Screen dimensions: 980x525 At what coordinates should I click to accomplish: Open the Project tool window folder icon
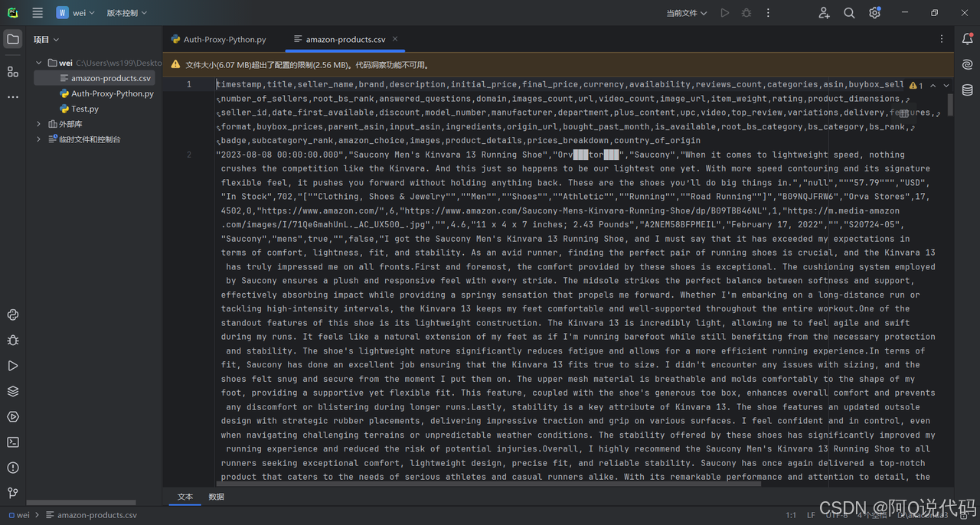coord(13,39)
